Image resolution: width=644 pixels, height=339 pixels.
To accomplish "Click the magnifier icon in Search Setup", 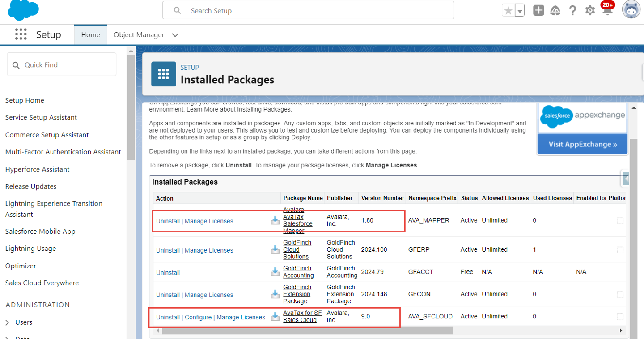I will (177, 10).
